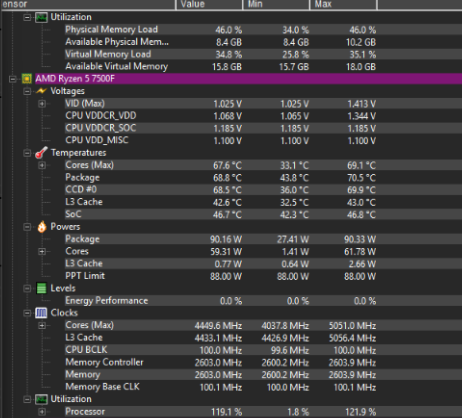This screenshot has height=418, width=462.
Task: Click the Utilization icon above the Processor row
Action: [x=41, y=399]
